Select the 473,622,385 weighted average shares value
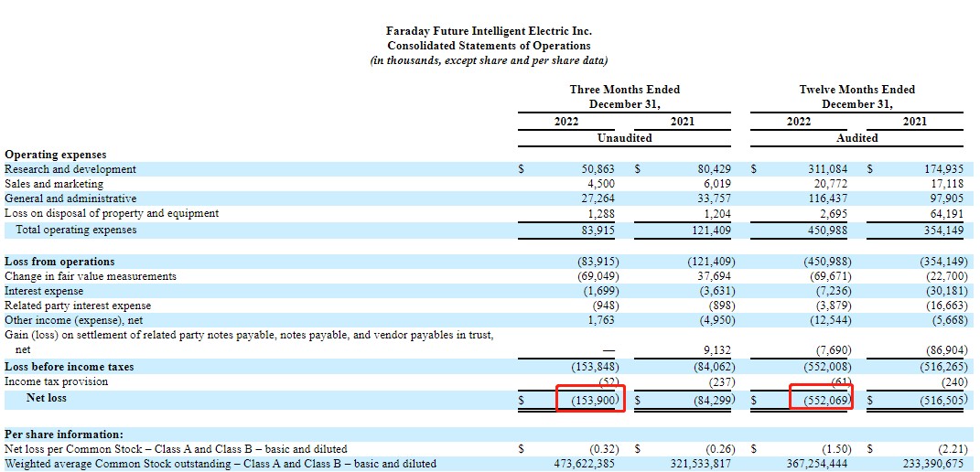Image resolution: width=980 pixels, height=472 pixels. [583, 464]
